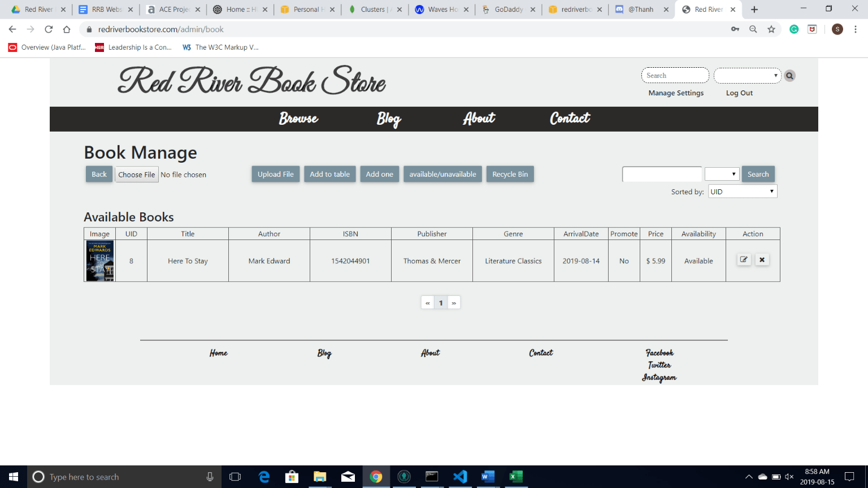The width and height of the screenshot is (868, 488).
Task: Click the magnifier search icon in site header
Action: coord(789,76)
